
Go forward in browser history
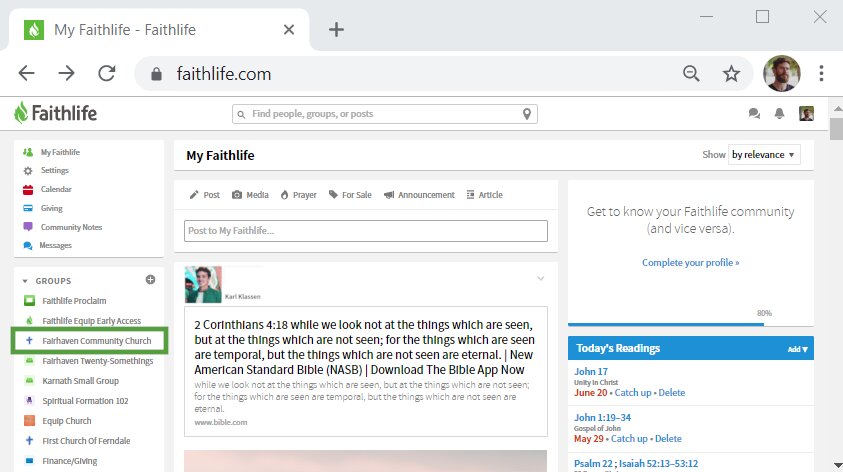(66, 73)
